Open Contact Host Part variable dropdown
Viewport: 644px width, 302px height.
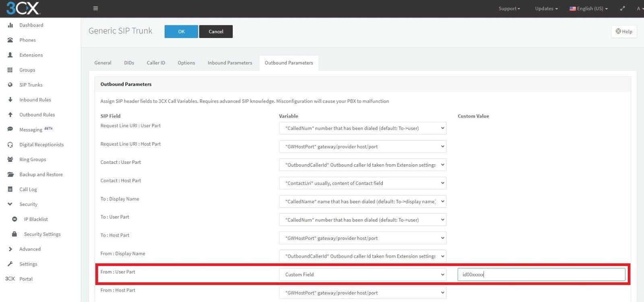[x=363, y=183]
